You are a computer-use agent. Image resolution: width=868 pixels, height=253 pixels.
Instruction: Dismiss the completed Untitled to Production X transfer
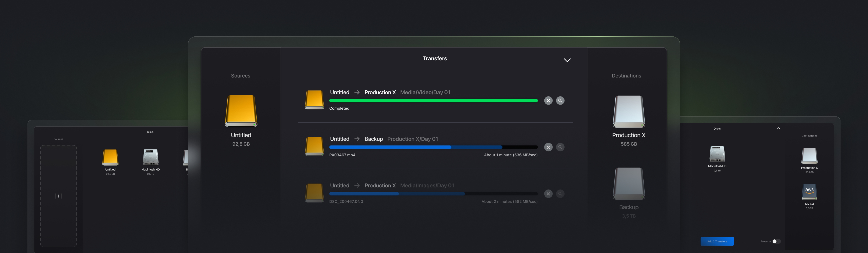548,100
